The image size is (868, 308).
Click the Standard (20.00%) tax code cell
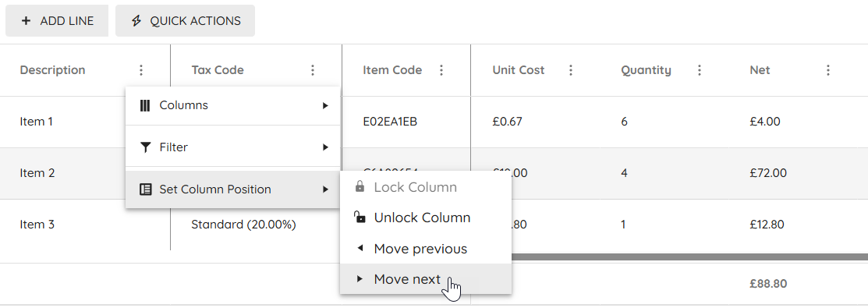click(x=243, y=225)
